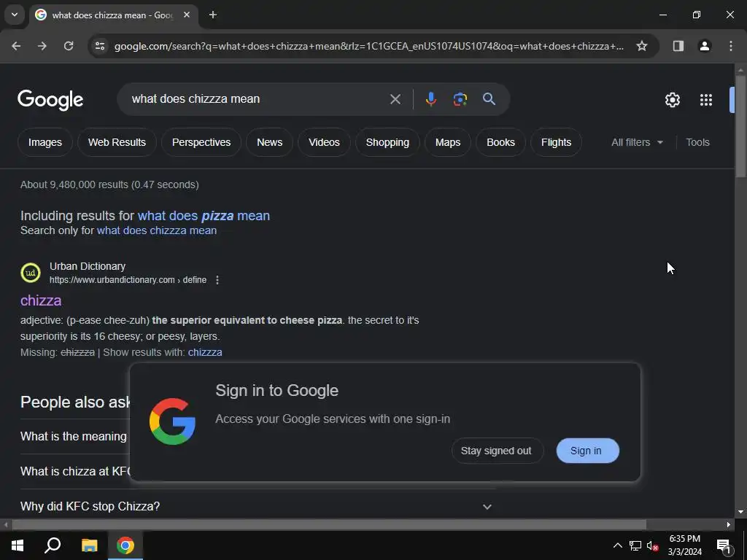Expand 'What is the meaning' question
The height and width of the screenshot is (560, 747).
[x=75, y=436]
